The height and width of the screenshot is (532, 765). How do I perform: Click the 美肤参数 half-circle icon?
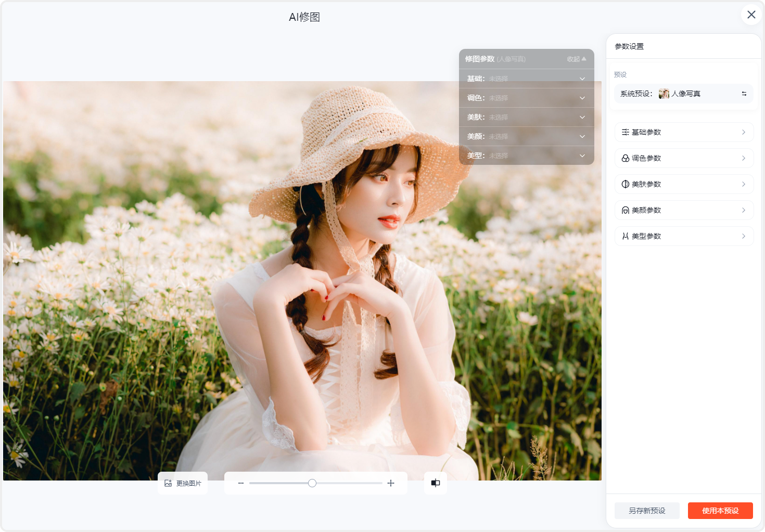pos(626,184)
